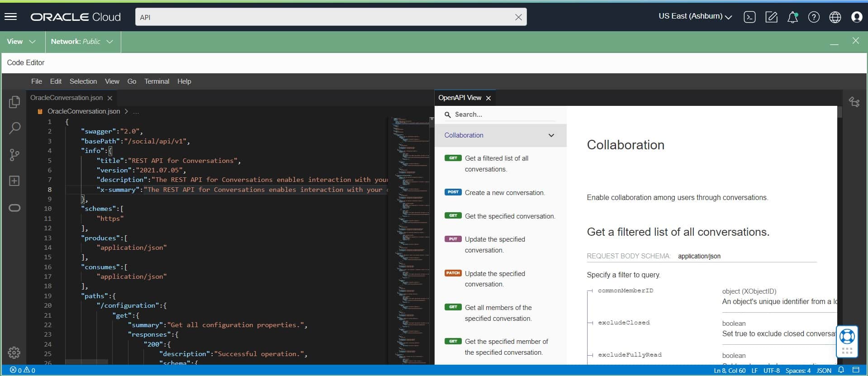
Task: Open the US East (Ashburn) region dropdown
Action: pyautogui.click(x=695, y=16)
